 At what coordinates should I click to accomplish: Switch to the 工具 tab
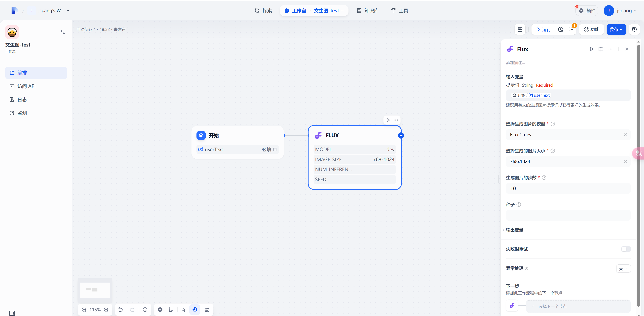pyautogui.click(x=399, y=11)
